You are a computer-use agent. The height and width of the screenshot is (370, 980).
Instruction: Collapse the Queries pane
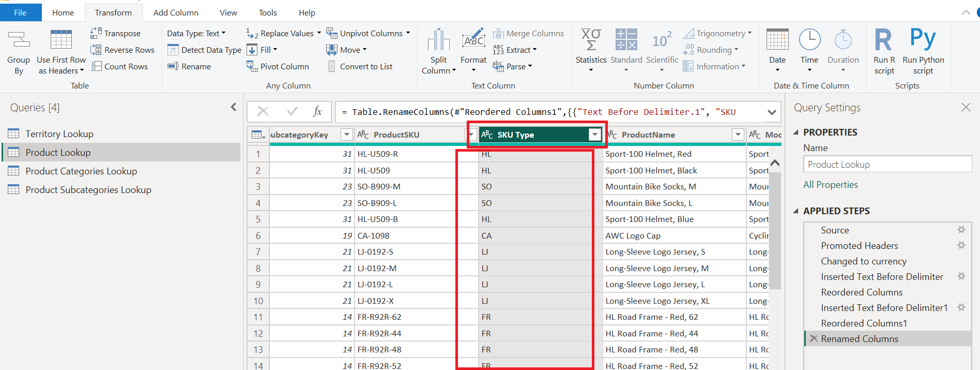pos(234,107)
